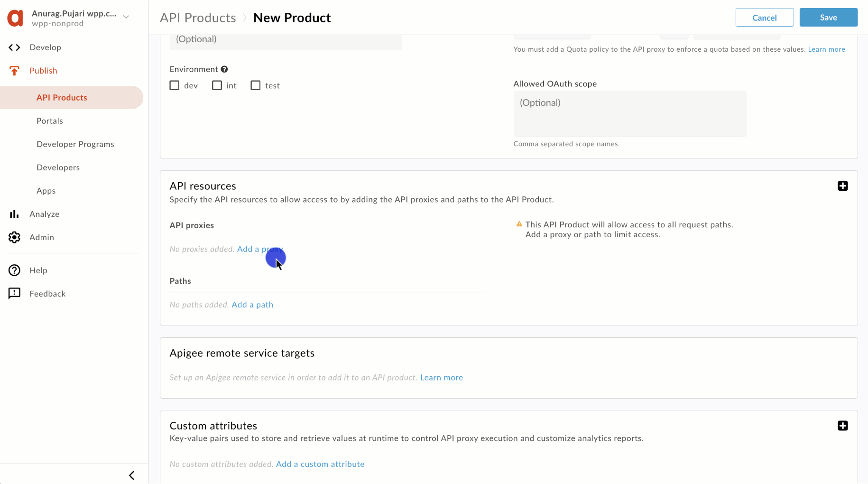Open the Admin gear icon
The image size is (868, 484).
pyautogui.click(x=14, y=237)
